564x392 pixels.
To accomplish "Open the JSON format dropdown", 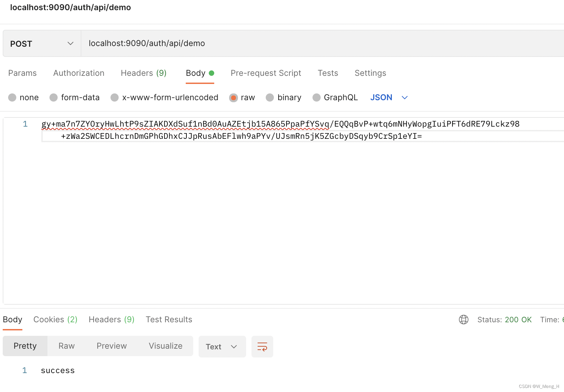I will [389, 97].
